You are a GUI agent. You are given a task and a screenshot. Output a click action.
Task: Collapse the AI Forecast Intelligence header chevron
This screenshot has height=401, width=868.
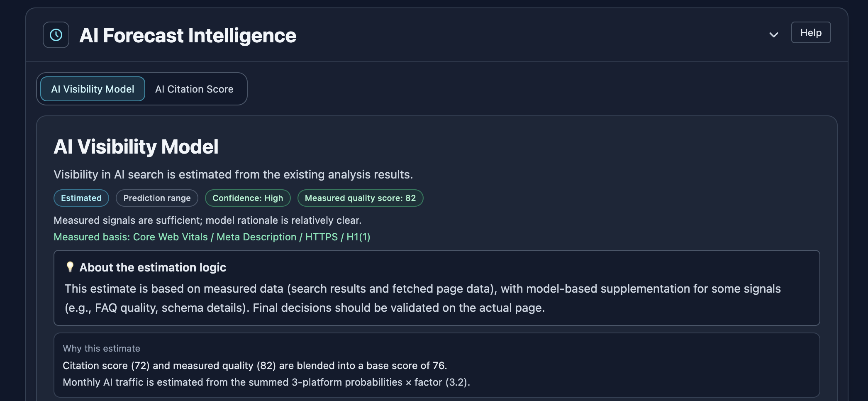coord(773,35)
